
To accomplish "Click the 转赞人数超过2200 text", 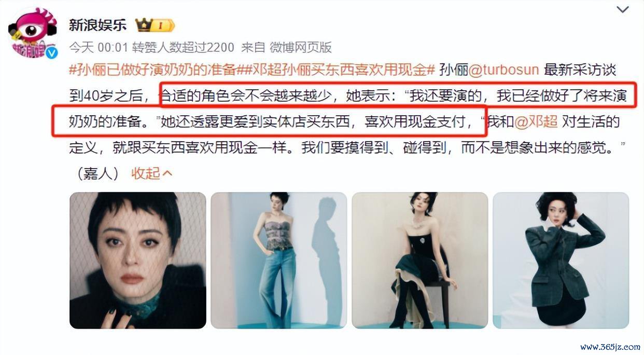I will coord(184,47).
